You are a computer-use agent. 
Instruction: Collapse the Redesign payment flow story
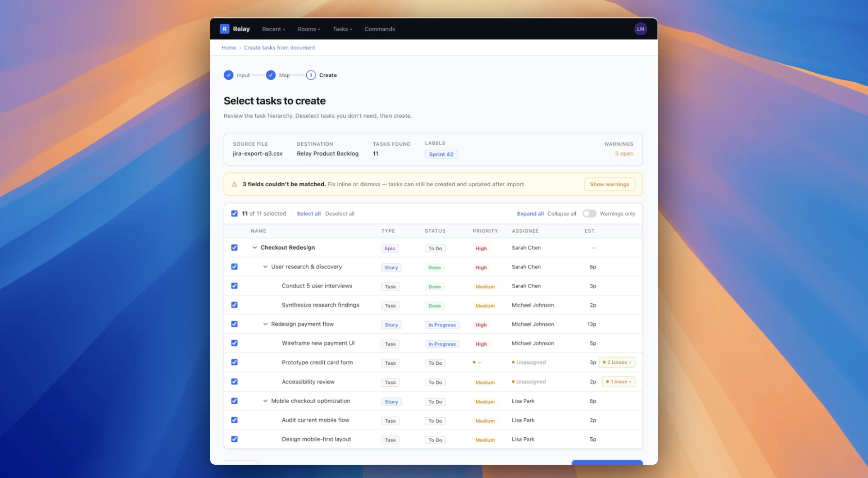coord(265,324)
